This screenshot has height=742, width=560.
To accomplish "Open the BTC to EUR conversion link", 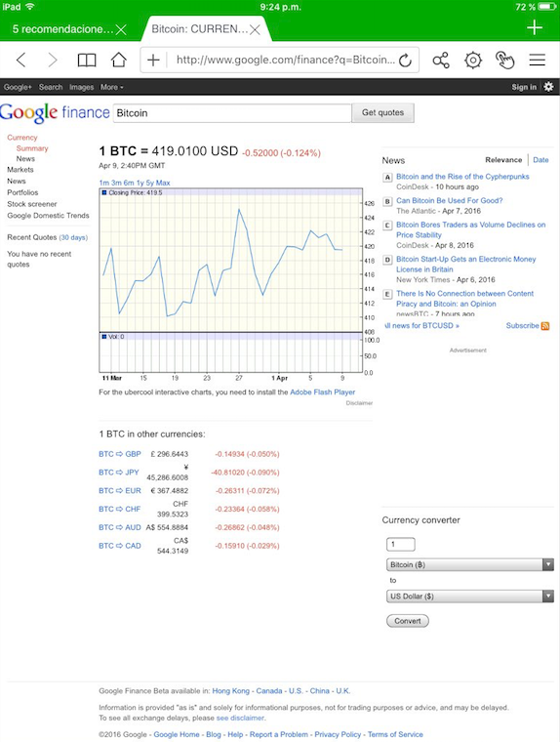I will 120,491.
